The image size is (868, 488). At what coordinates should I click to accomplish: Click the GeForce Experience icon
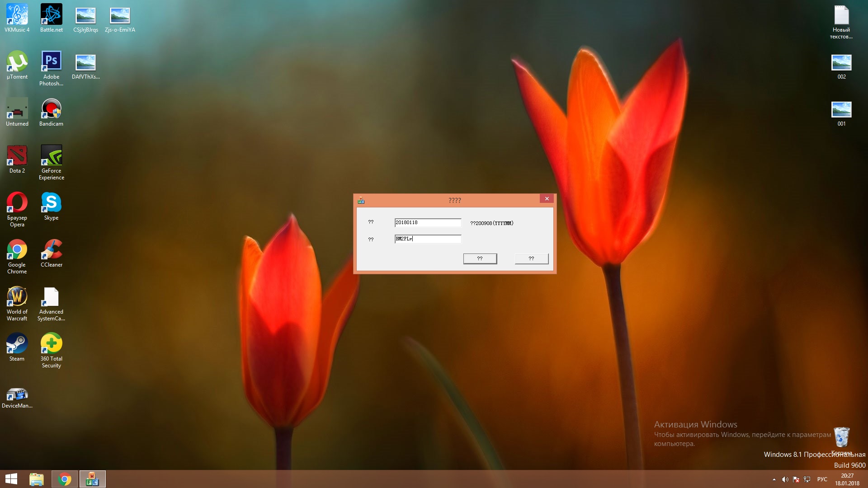51,156
